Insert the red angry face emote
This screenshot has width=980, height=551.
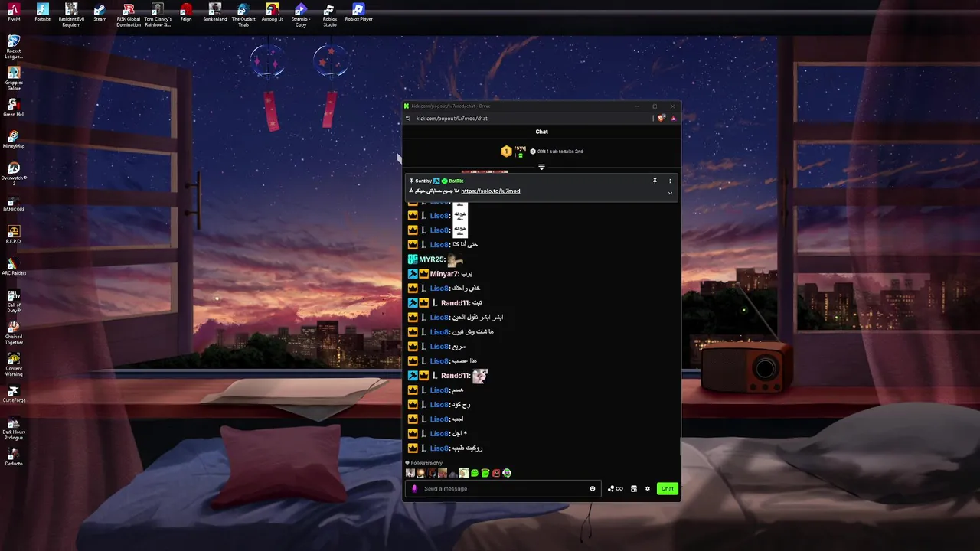496,473
